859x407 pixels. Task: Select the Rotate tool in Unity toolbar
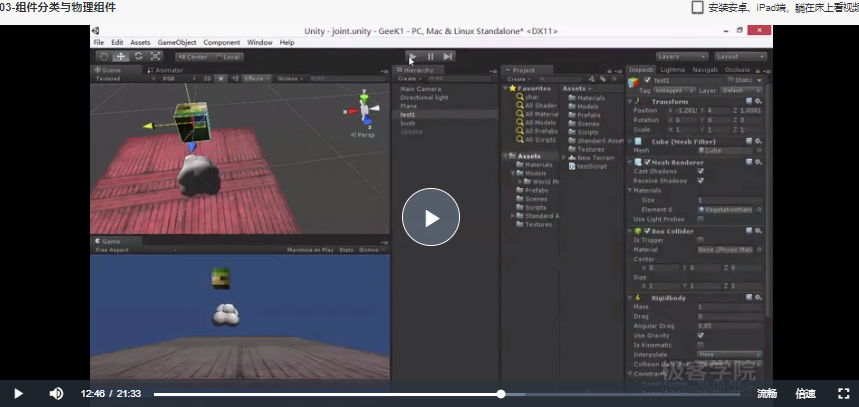pos(138,56)
